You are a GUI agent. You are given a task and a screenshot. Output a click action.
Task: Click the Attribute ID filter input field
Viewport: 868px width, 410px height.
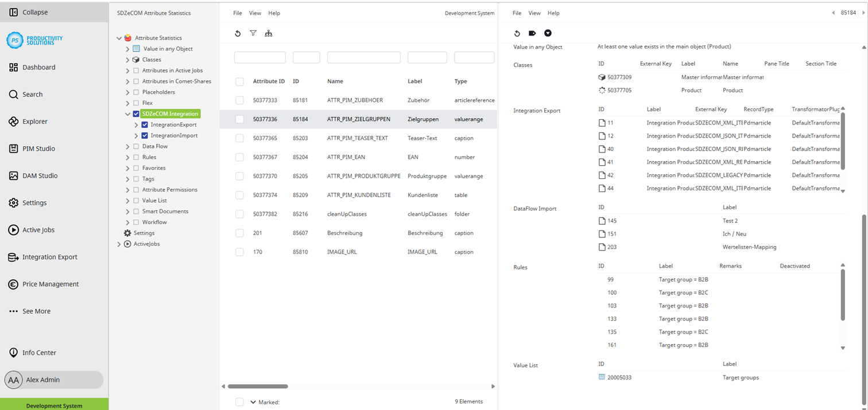[259, 57]
